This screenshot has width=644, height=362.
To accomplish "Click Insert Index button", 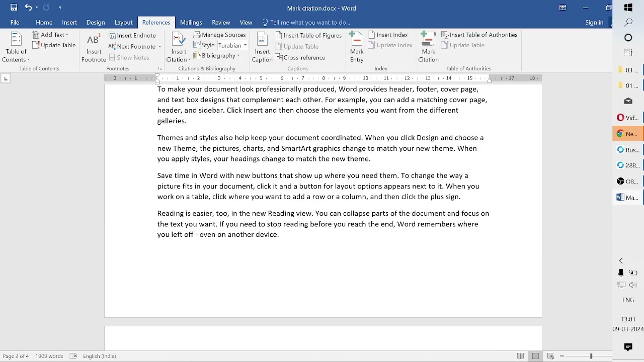I will coord(388,35).
